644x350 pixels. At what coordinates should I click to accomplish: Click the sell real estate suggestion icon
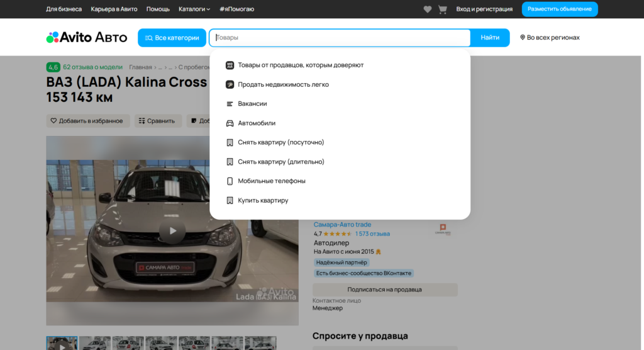(x=230, y=84)
